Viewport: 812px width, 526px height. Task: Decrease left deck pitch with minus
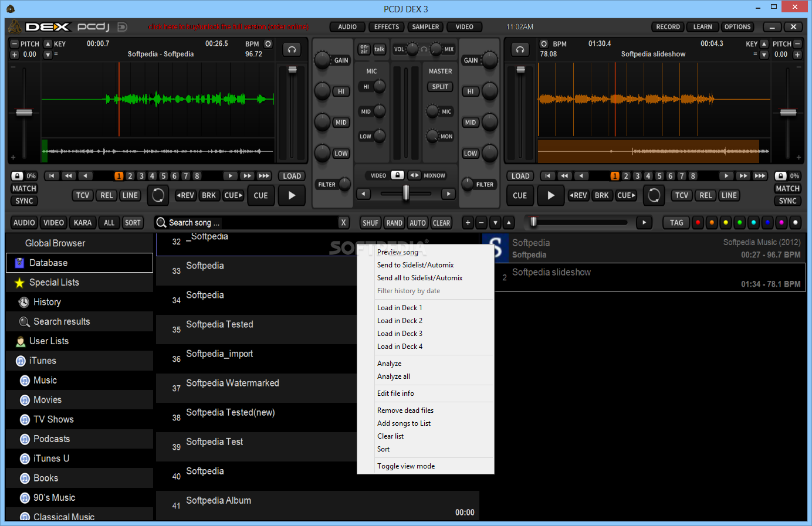(15, 44)
